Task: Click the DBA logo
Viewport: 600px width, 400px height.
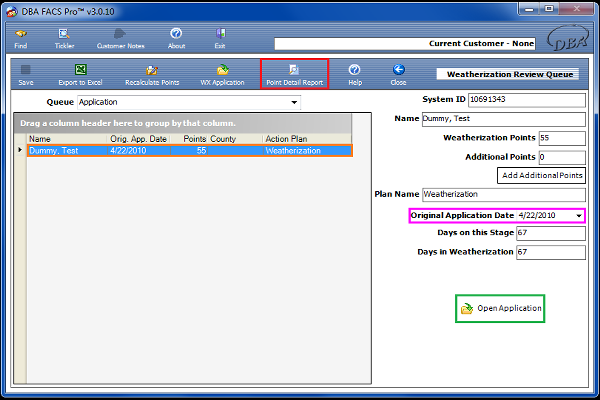Action: tap(568, 39)
